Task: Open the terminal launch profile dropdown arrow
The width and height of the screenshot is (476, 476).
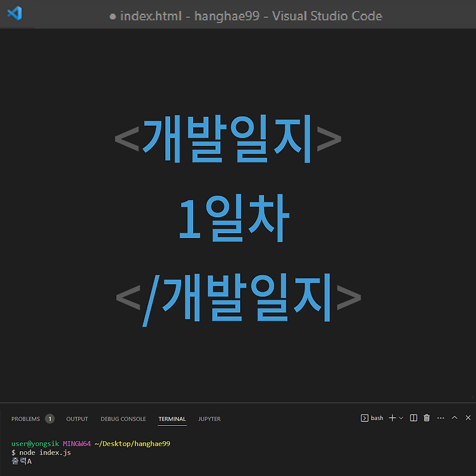Action: [401, 418]
